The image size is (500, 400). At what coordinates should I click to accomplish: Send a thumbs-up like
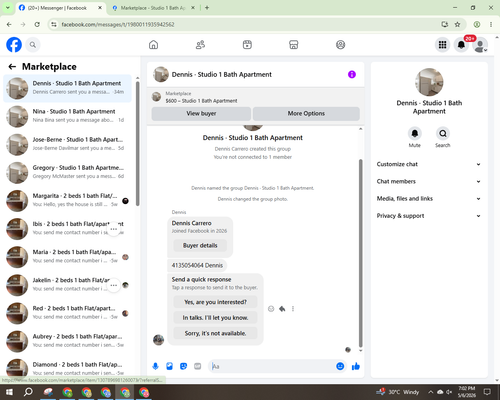tap(356, 366)
